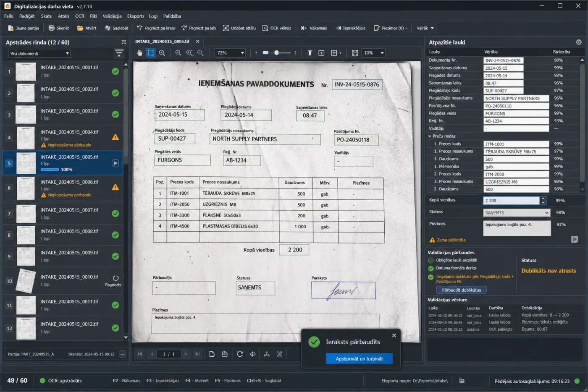Click the single-page icon below the viewer
588x392 pixels.
coord(212,354)
